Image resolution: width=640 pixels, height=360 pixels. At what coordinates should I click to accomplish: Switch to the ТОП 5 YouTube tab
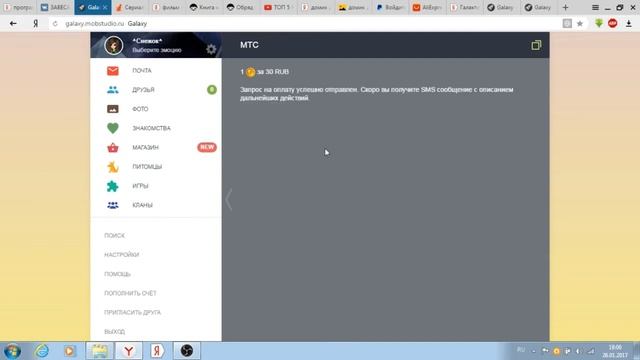(278, 7)
